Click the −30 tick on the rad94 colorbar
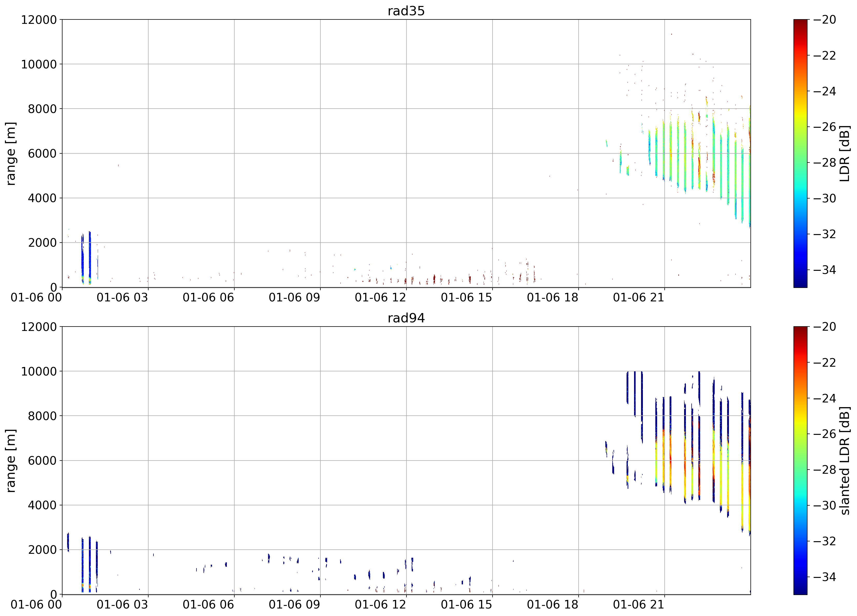 click(825, 505)
